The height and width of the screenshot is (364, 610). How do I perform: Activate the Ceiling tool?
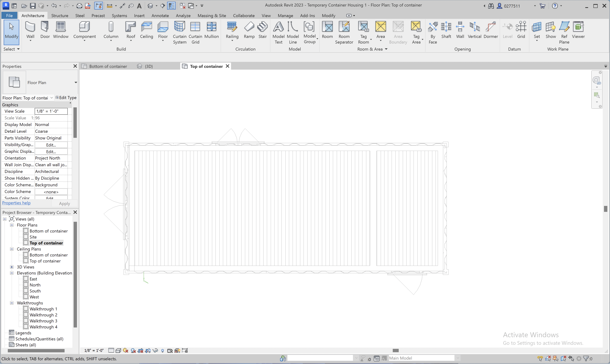tap(146, 30)
